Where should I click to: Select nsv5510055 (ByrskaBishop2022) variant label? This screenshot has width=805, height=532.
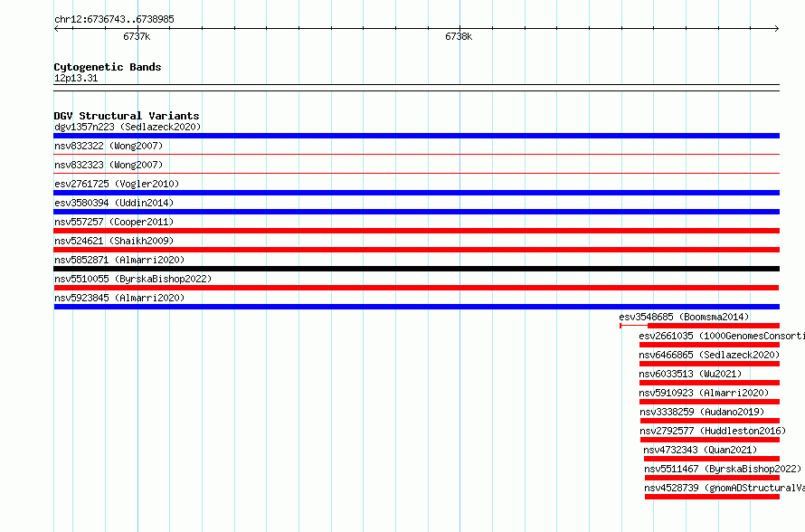click(133, 279)
